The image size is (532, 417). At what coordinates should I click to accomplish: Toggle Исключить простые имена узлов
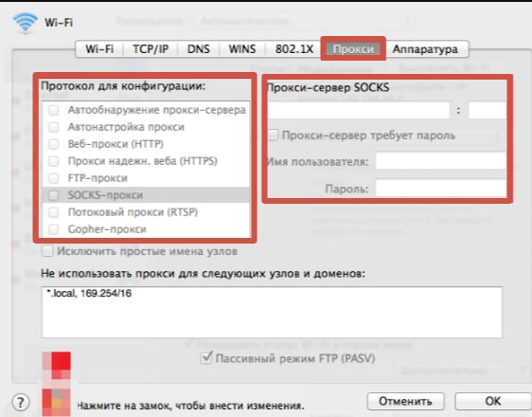tap(47, 251)
